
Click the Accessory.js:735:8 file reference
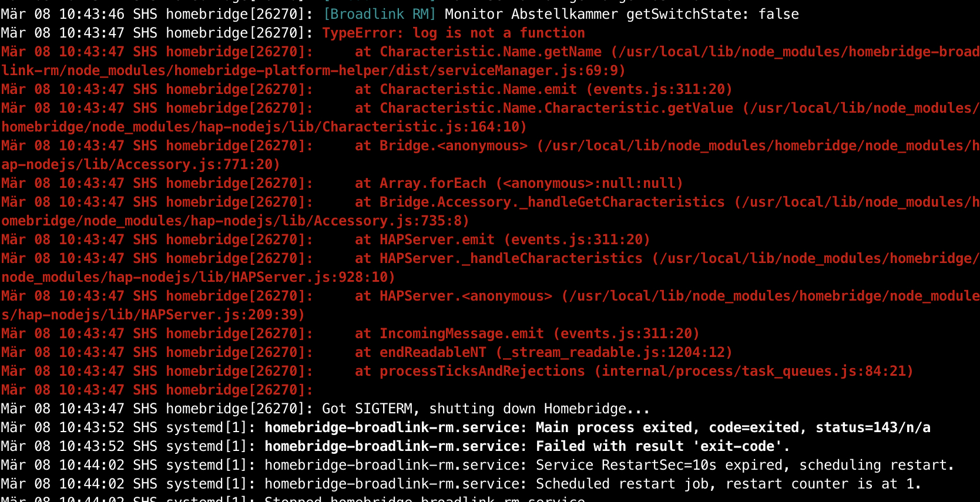391,221
